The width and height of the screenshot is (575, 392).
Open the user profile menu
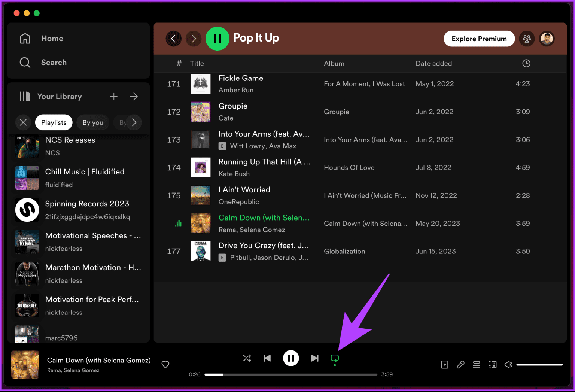tap(547, 39)
